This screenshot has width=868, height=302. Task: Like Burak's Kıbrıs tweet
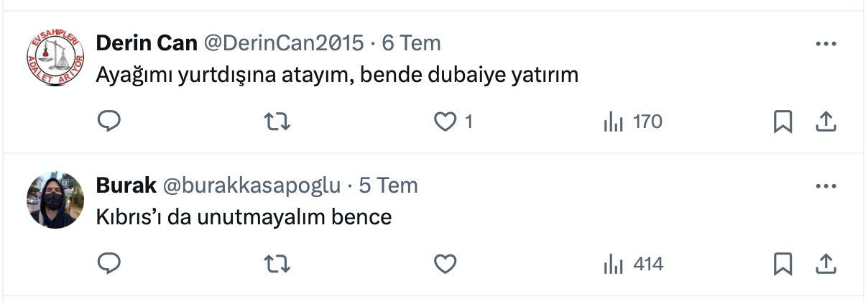[x=446, y=265]
